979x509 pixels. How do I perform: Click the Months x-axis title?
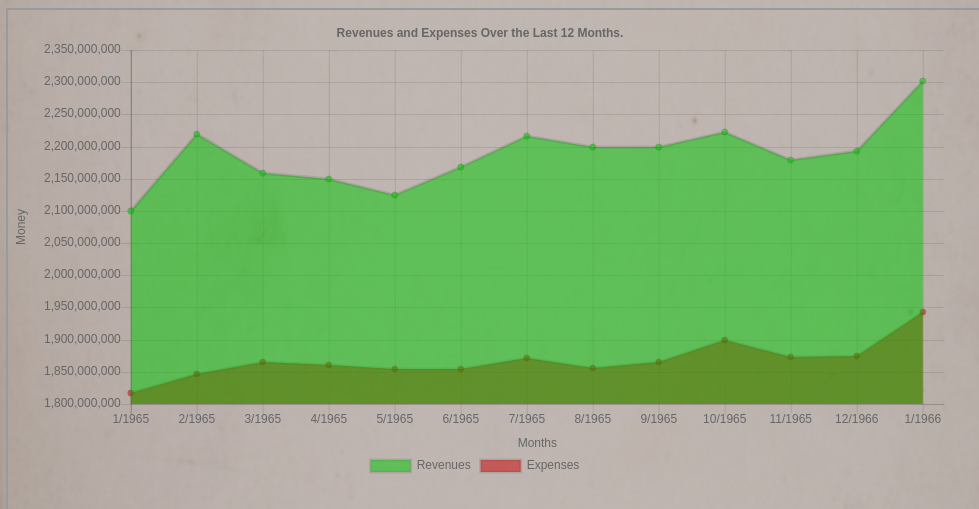(x=537, y=443)
